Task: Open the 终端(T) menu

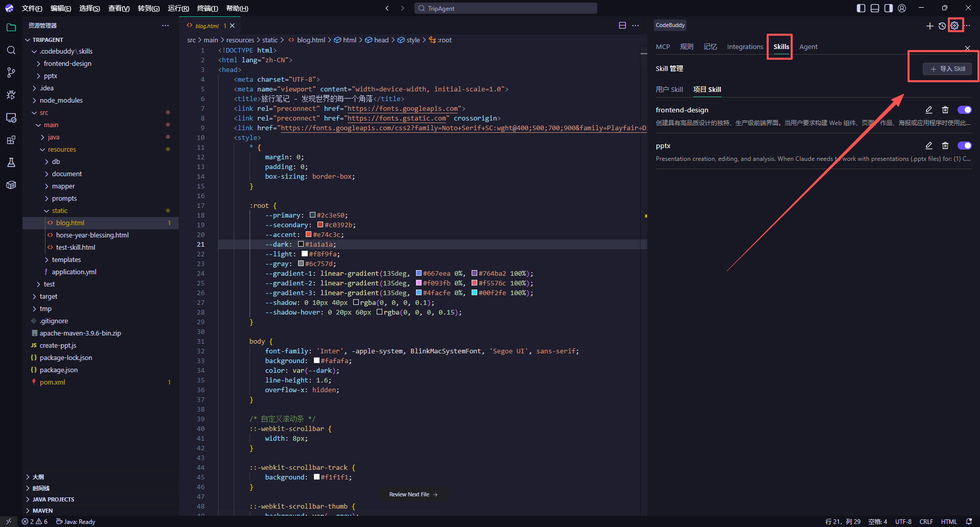Action: click(x=207, y=8)
